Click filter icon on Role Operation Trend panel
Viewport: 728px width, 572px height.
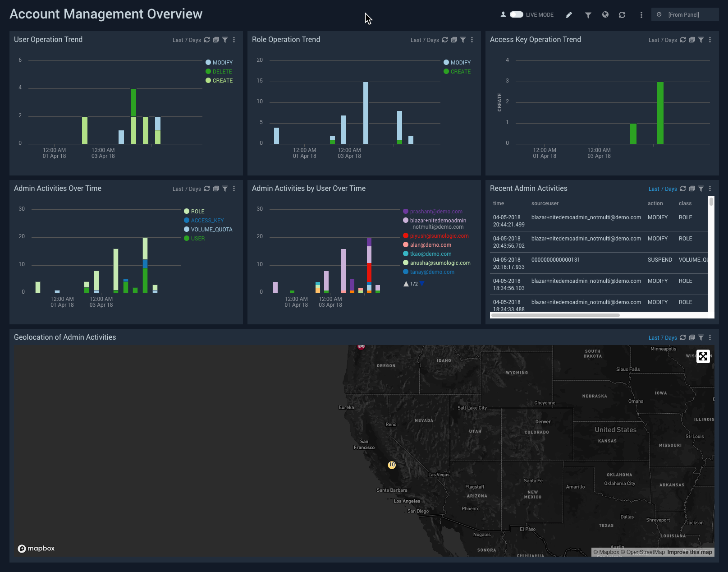(463, 40)
